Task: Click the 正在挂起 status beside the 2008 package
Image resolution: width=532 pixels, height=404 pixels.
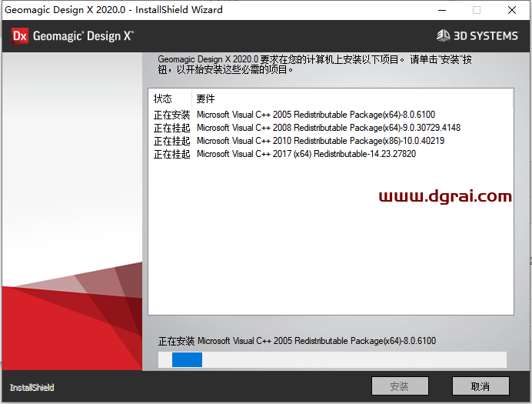Action: [171, 128]
